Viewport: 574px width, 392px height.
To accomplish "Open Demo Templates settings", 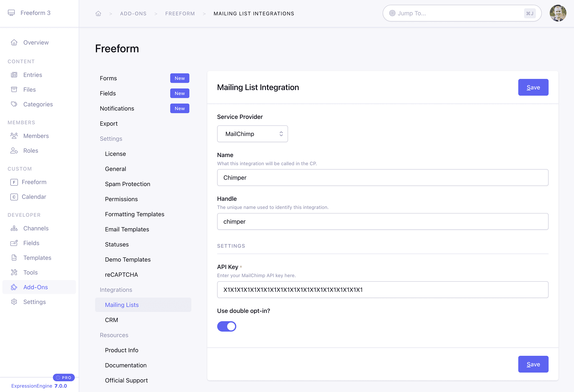I will coord(128,260).
